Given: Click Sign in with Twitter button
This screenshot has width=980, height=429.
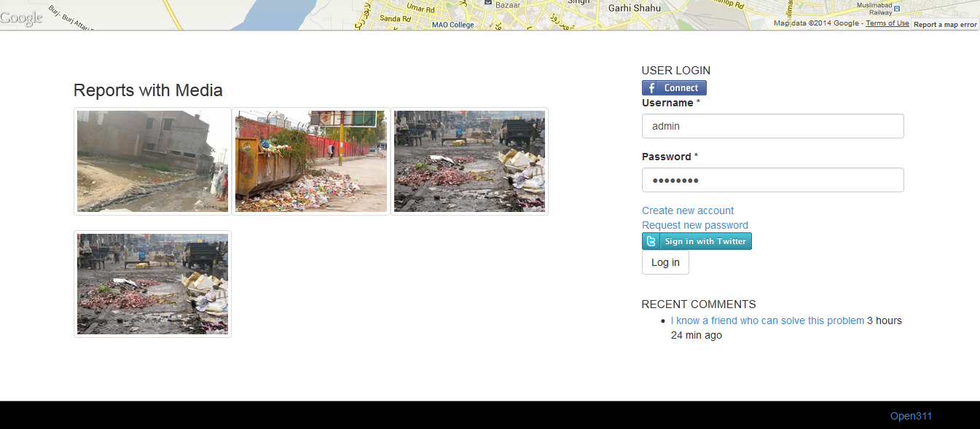Looking at the screenshot, I should tap(697, 241).
